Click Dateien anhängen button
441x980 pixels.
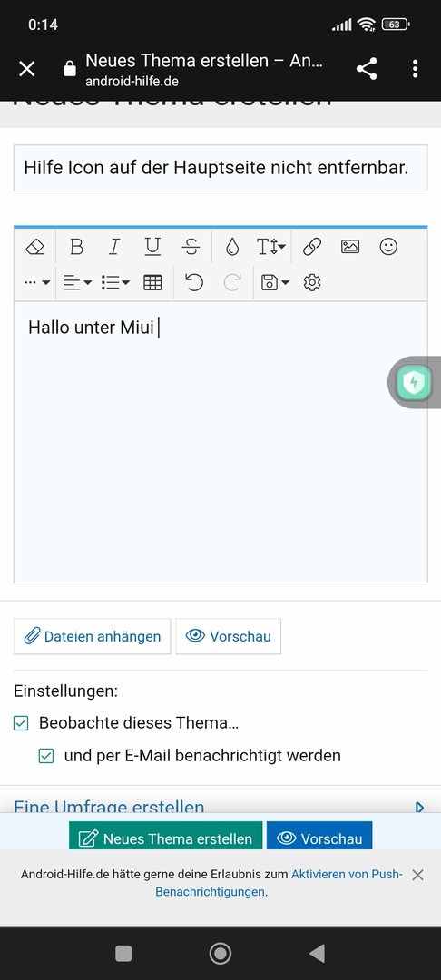[93, 636]
